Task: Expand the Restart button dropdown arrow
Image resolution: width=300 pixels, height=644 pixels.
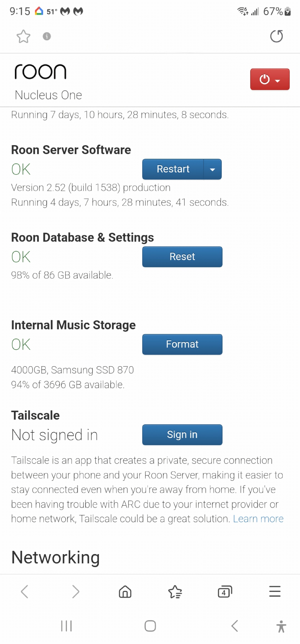Action: point(212,169)
